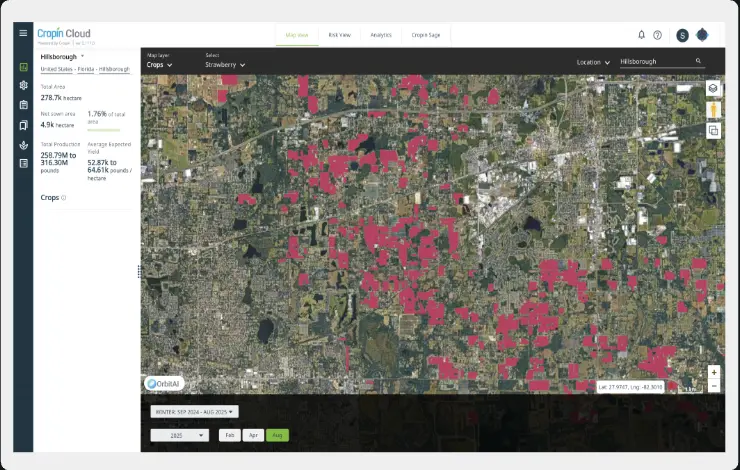This screenshot has height=470, width=740.
Task: Click the Hillsborough breadcrumb link
Action: point(114,69)
